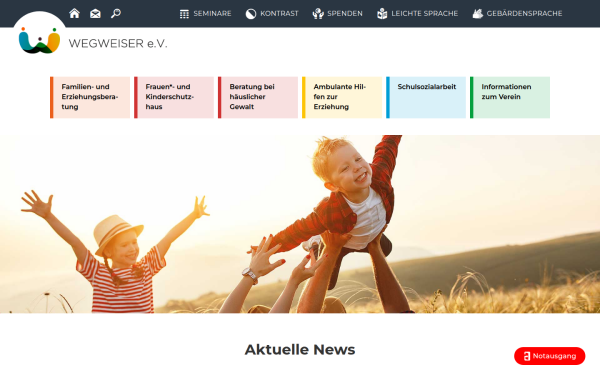Open the Spenden page

tap(345, 13)
